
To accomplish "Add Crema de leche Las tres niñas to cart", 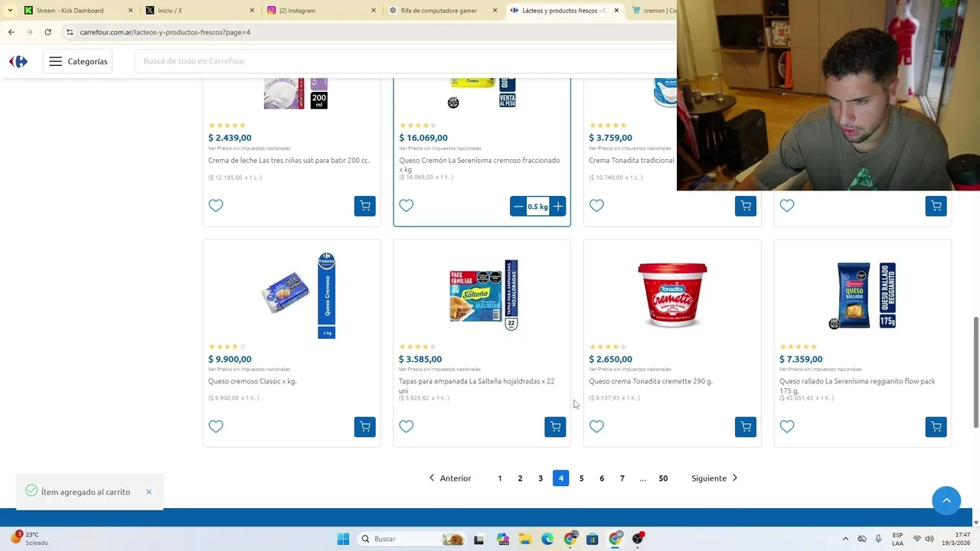I will (x=364, y=206).
